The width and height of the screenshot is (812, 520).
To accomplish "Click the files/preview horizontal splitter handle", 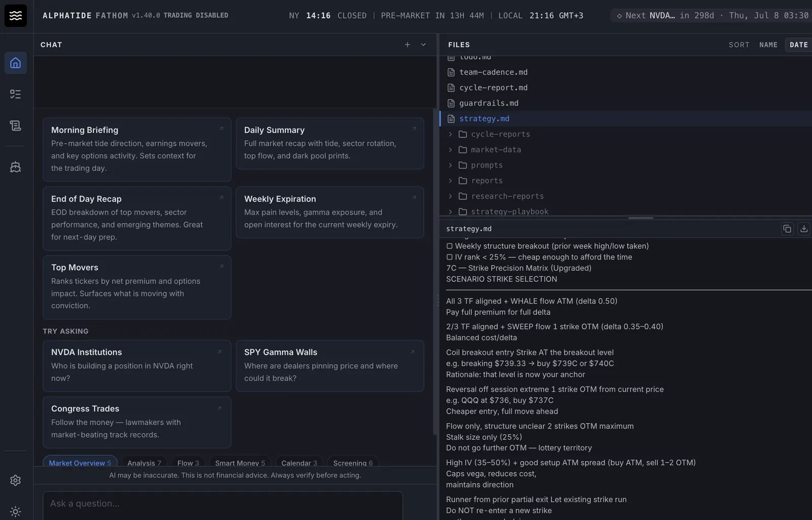I will [640, 218].
